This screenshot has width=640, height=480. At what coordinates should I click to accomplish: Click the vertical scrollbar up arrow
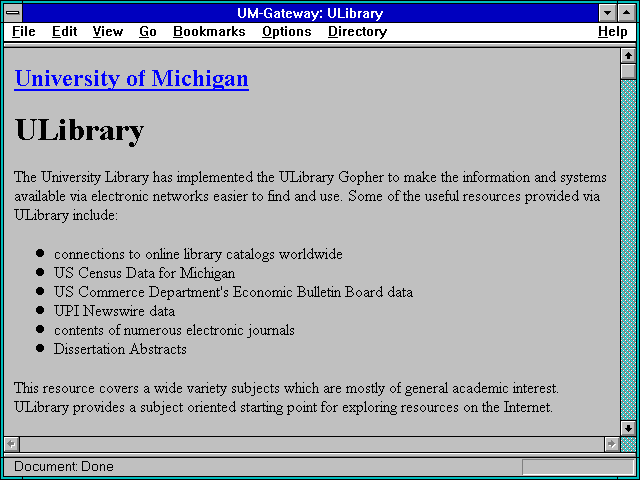[629, 56]
